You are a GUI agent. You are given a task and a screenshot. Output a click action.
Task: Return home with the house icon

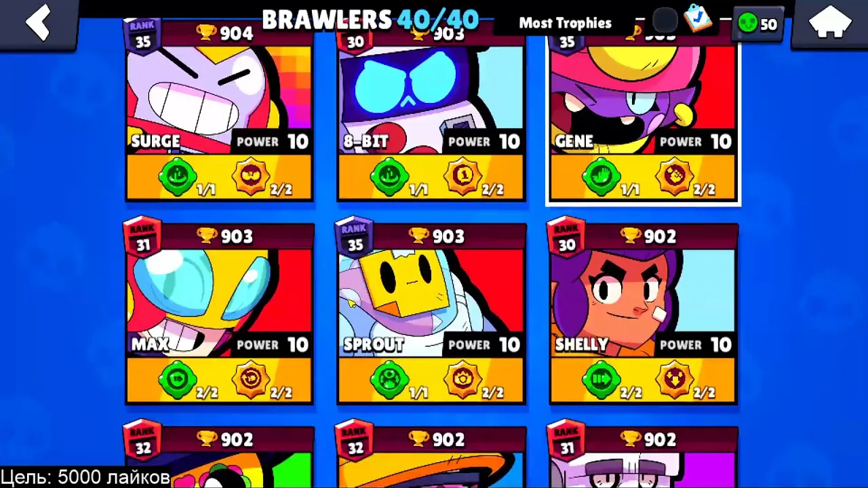click(x=830, y=22)
